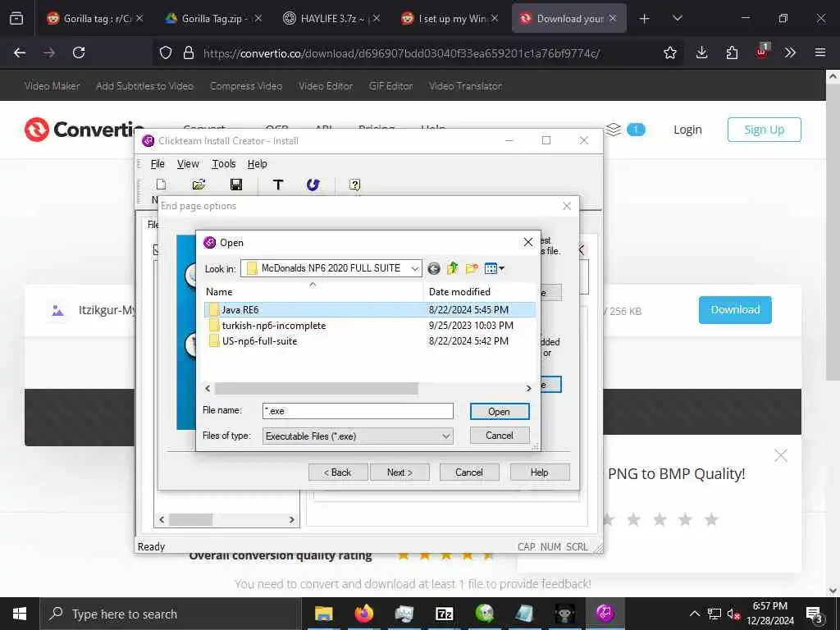This screenshot has width=840, height=630.
Task: Click the Login link on Convertio
Action: 687,130
